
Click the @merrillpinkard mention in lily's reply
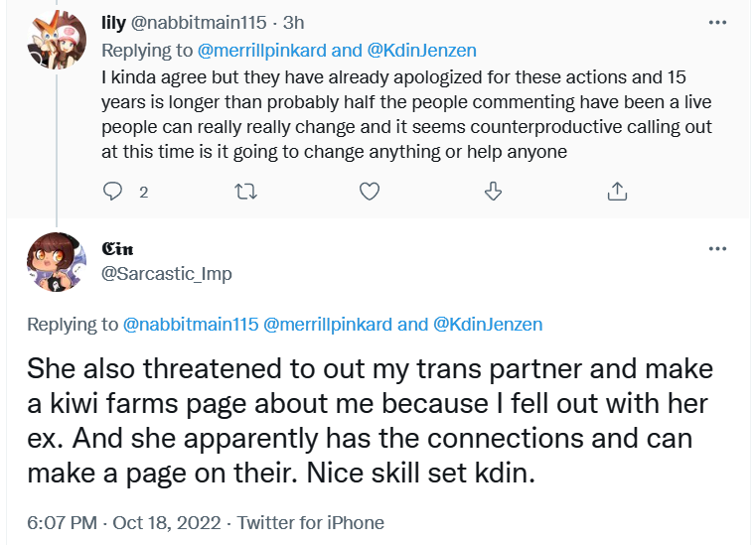coord(262,51)
